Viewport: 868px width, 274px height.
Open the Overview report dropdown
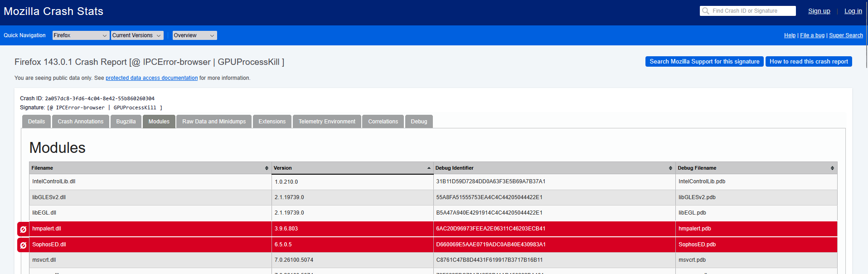point(194,35)
